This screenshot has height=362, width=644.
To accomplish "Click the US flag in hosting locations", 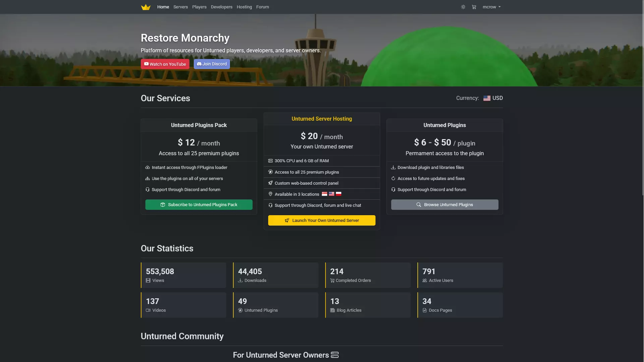I will [332, 194].
